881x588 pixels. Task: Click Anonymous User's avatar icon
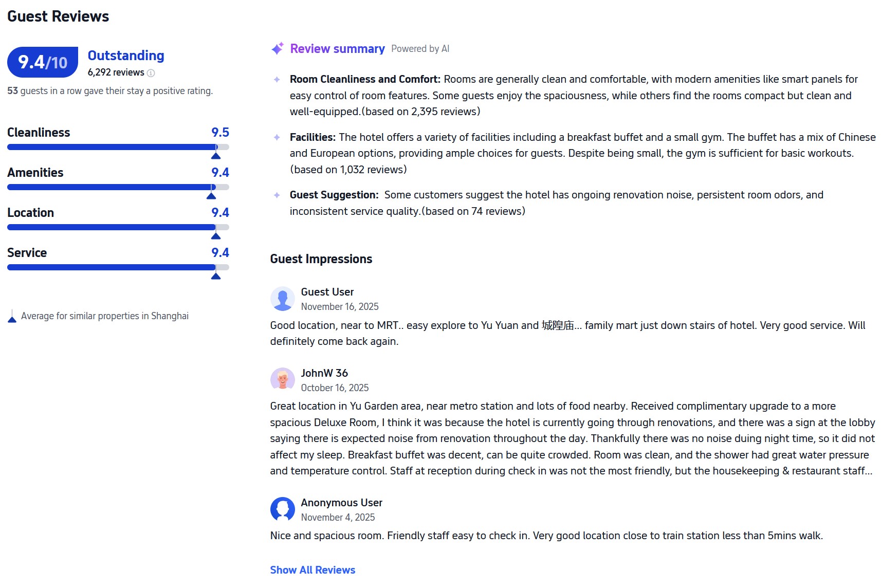(x=282, y=509)
